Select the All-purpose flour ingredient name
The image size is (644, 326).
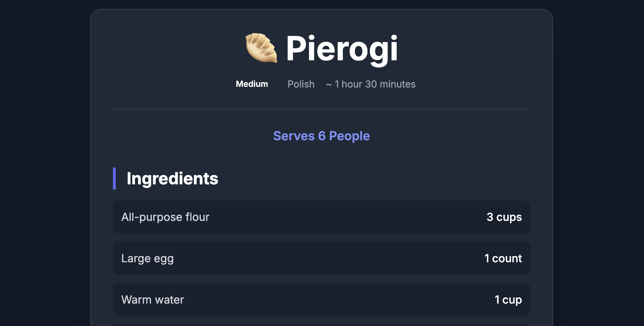pos(165,217)
